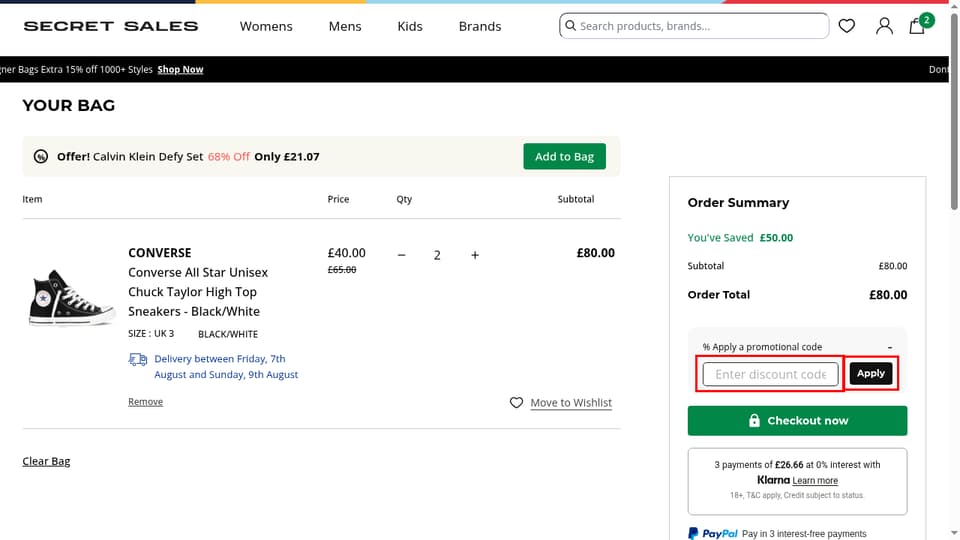Click the lock icon on Checkout now
960x540 pixels.
[x=754, y=421]
